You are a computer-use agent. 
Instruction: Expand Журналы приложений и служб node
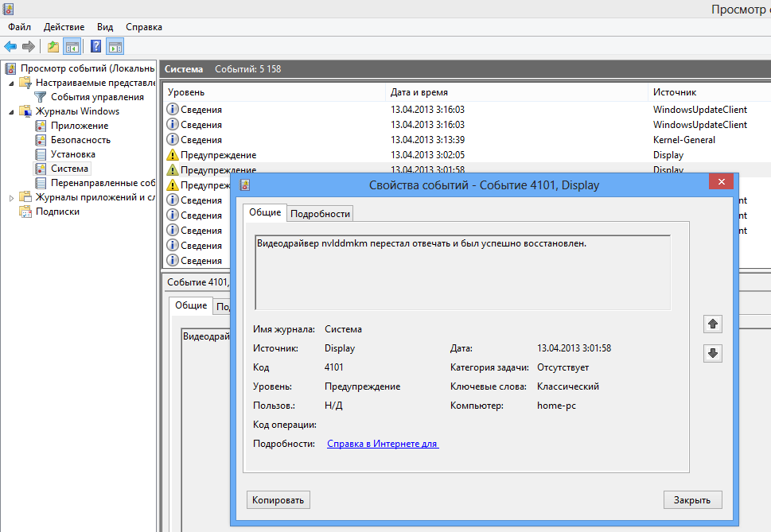11,198
